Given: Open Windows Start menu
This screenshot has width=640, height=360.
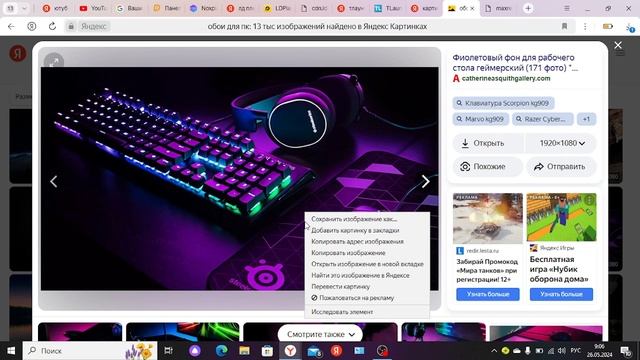Looking at the screenshot, I should 11,351.
